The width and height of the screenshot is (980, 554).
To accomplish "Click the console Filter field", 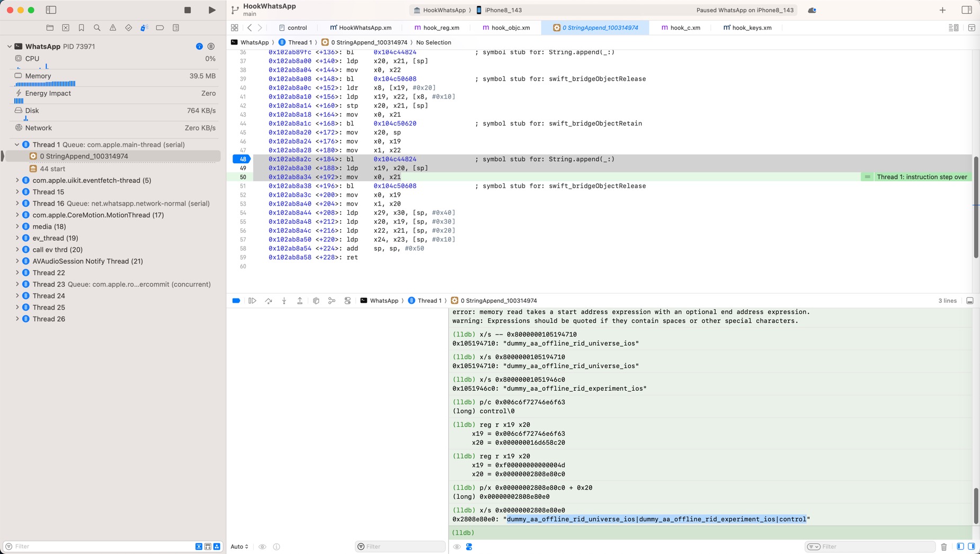I will coord(870,547).
